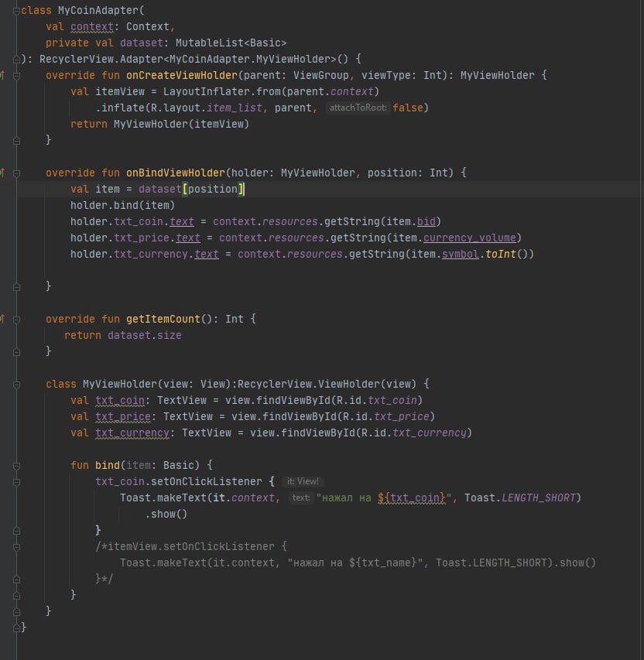Click 'getItemCount()' function name

coord(169,319)
